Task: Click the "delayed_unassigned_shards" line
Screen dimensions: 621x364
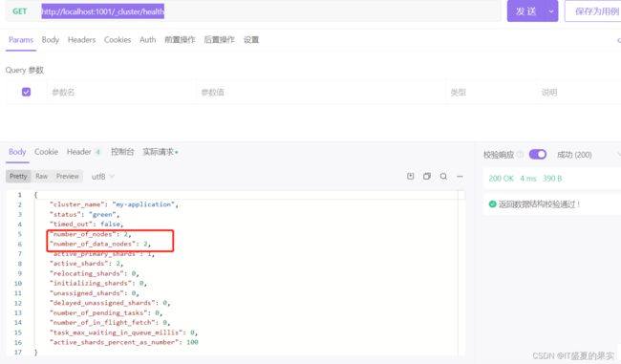Action: tap(110, 303)
